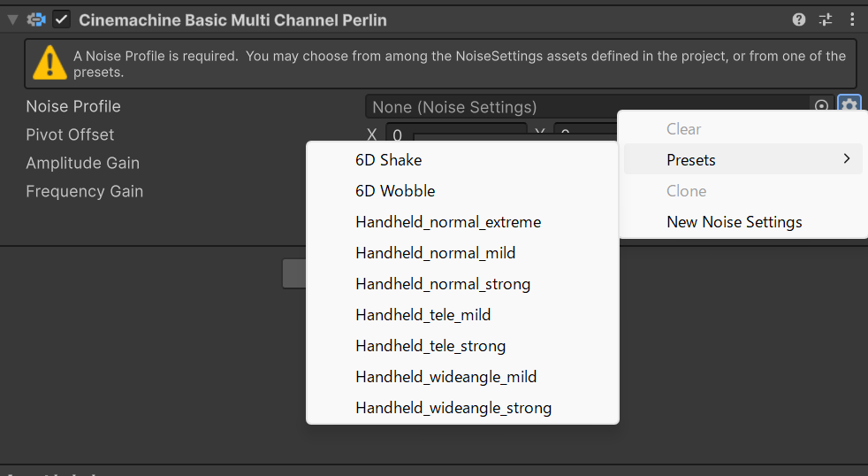Viewport: 868px width, 476px height.
Task: Click the Noise Profile gear button
Action: coord(849,104)
